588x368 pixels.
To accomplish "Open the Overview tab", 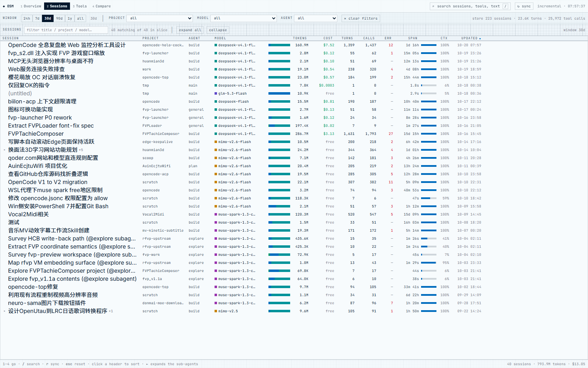I will 31,6.
